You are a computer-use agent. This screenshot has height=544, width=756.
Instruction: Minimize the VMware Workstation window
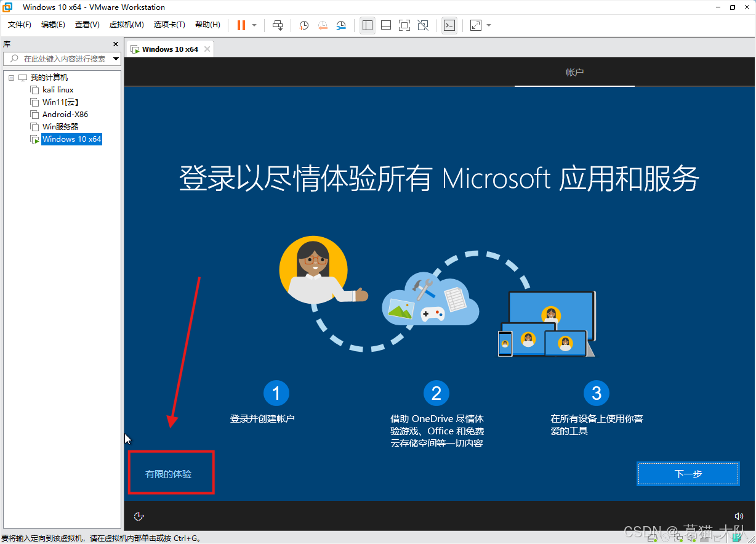point(718,7)
